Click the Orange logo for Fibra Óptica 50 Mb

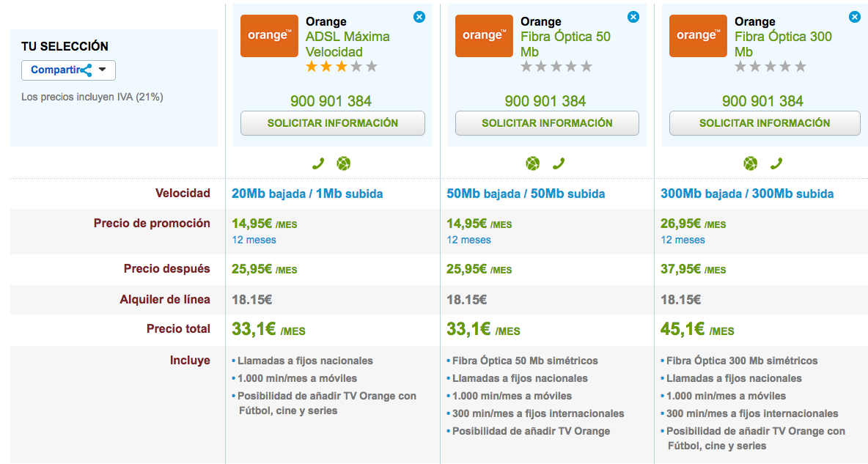(x=484, y=36)
